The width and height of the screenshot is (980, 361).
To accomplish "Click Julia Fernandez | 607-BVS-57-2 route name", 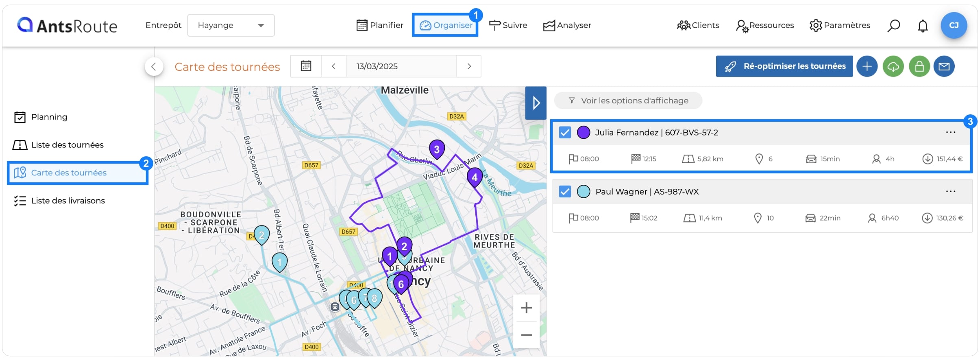I will 656,132.
